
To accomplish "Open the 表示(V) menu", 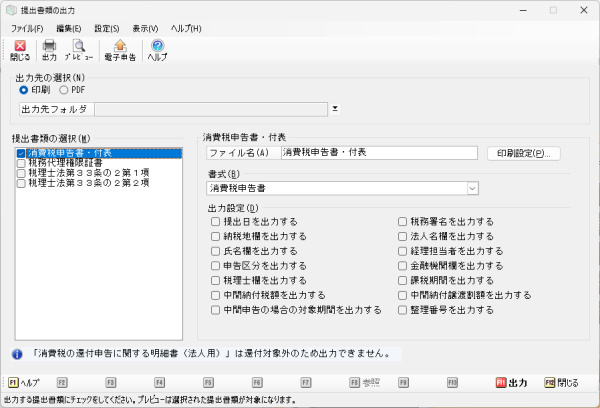I will [146, 29].
